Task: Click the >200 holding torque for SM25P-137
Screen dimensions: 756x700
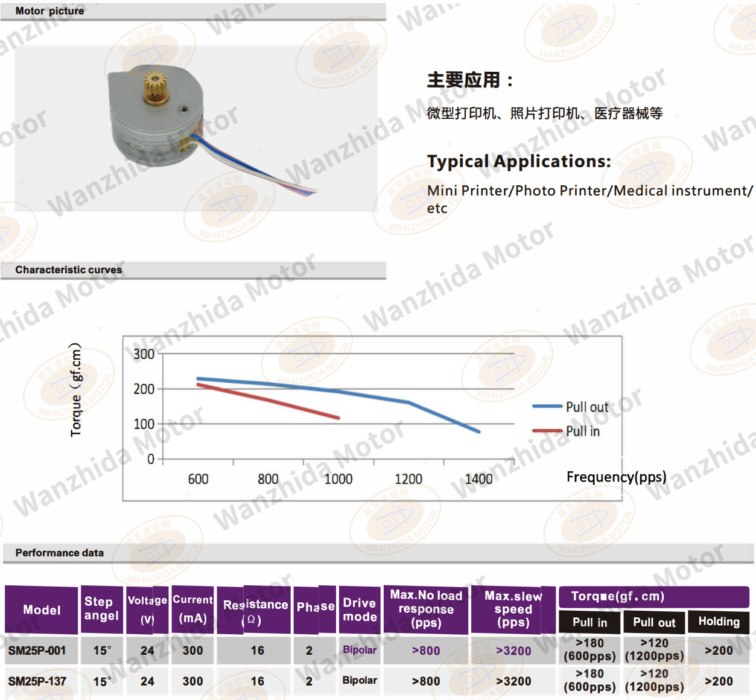Action: pyautogui.click(x=719, y=681)
